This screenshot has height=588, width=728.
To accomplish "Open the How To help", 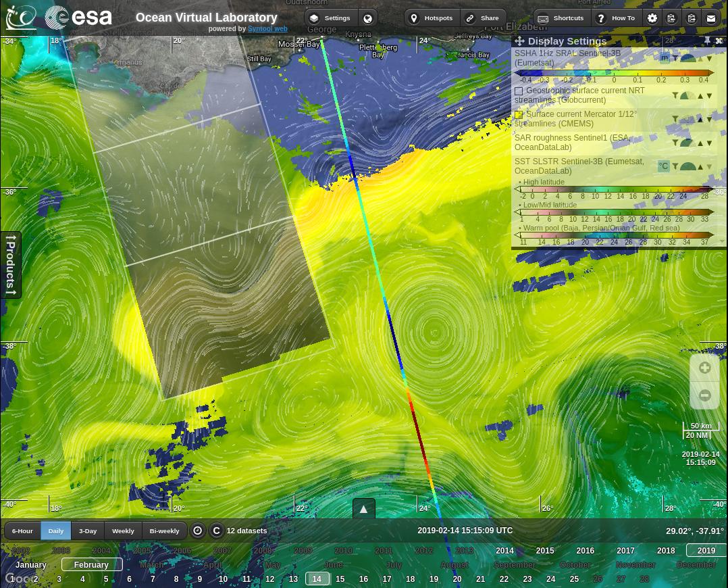I will 616,18.
